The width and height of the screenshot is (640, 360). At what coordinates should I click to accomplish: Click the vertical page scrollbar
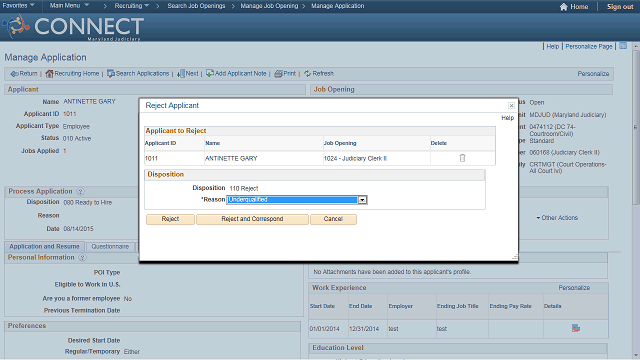pyautogui.click(x=636, y=200)
